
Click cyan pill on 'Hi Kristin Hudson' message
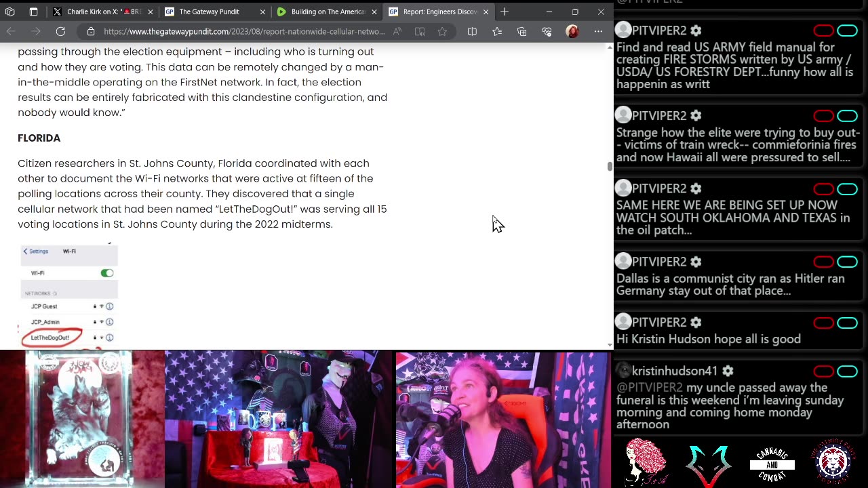847,323
